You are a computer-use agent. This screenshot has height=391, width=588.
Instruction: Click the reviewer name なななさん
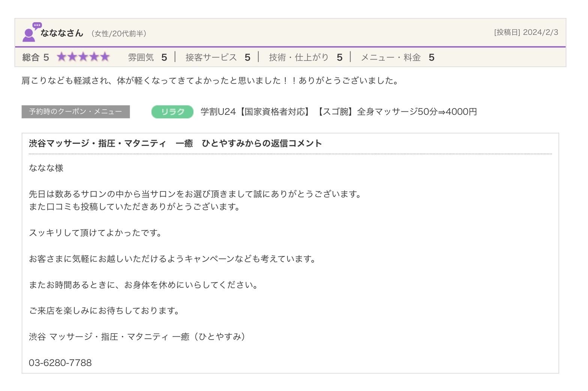[62, 33]
